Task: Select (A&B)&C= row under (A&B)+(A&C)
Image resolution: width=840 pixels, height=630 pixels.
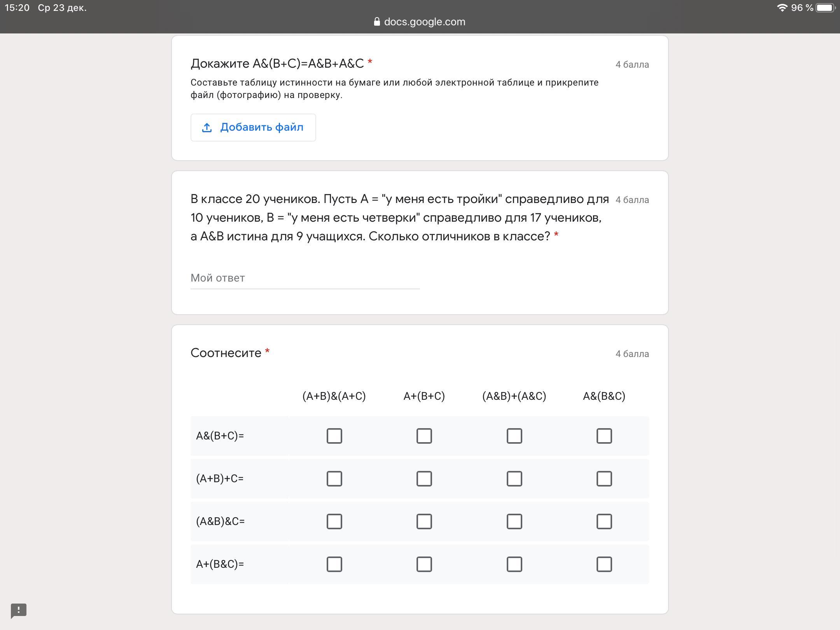Action: (x=514, y=521)
